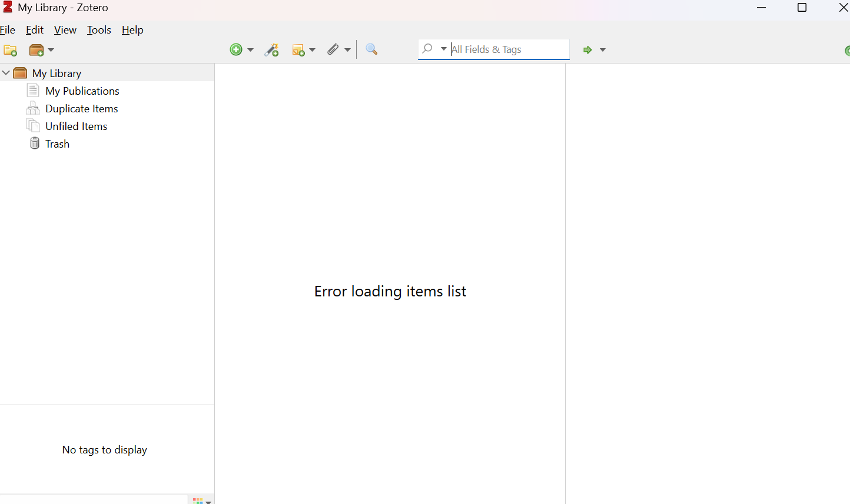Click Add Item by Identifier wand icon

click(271, 50)
